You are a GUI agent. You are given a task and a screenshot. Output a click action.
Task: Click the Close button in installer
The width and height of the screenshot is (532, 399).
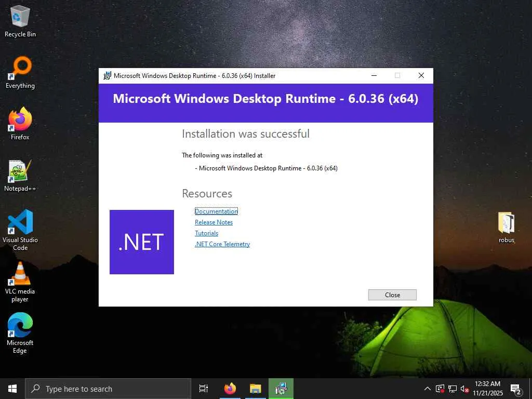coord(392,295)
